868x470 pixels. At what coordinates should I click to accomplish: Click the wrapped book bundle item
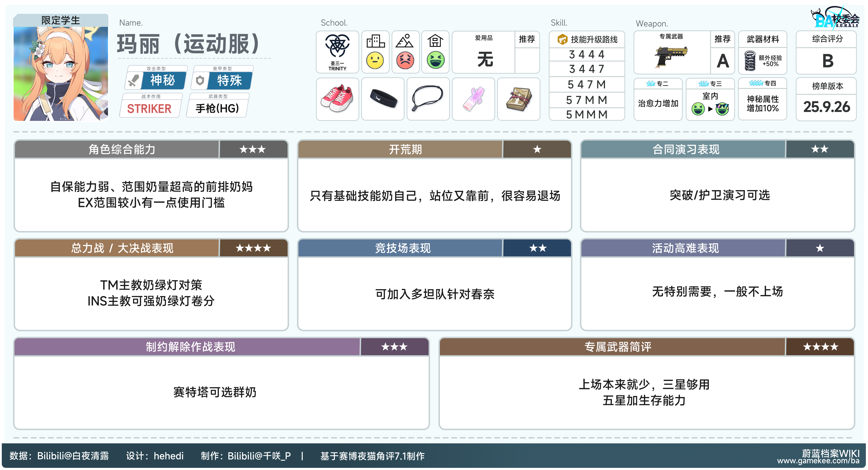point(519,99)
